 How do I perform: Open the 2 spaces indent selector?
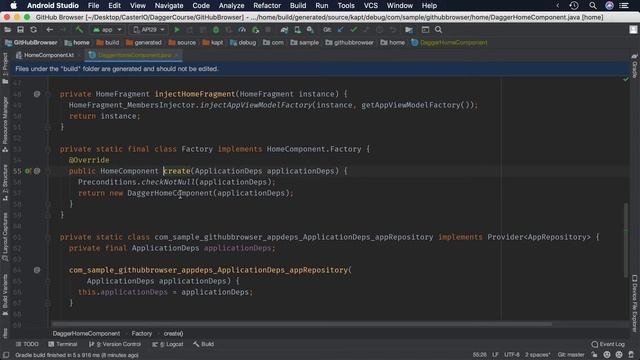click(x=538, y=355)
